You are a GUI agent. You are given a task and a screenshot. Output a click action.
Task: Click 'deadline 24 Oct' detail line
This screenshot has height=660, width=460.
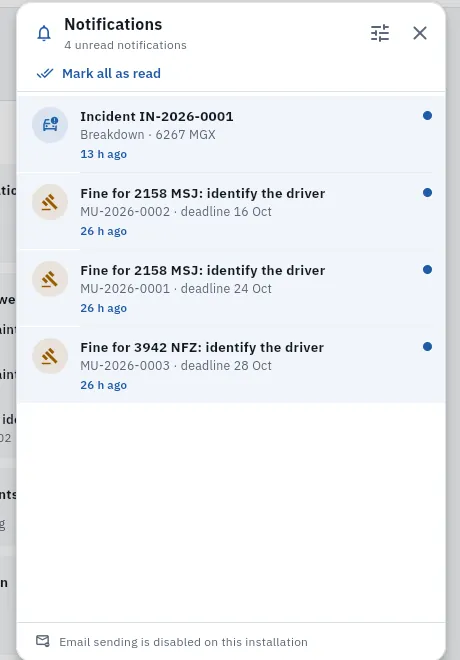click(176, 289)
